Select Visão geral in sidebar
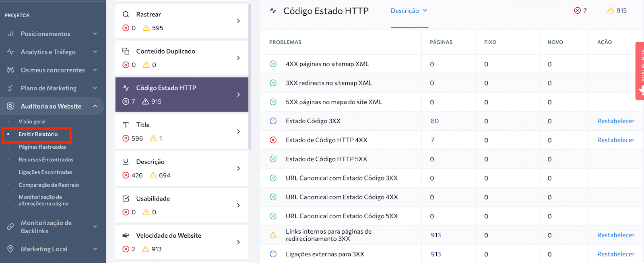Image resolution: width=644 pixels, height=263 pixels. (x=32, y=122)
